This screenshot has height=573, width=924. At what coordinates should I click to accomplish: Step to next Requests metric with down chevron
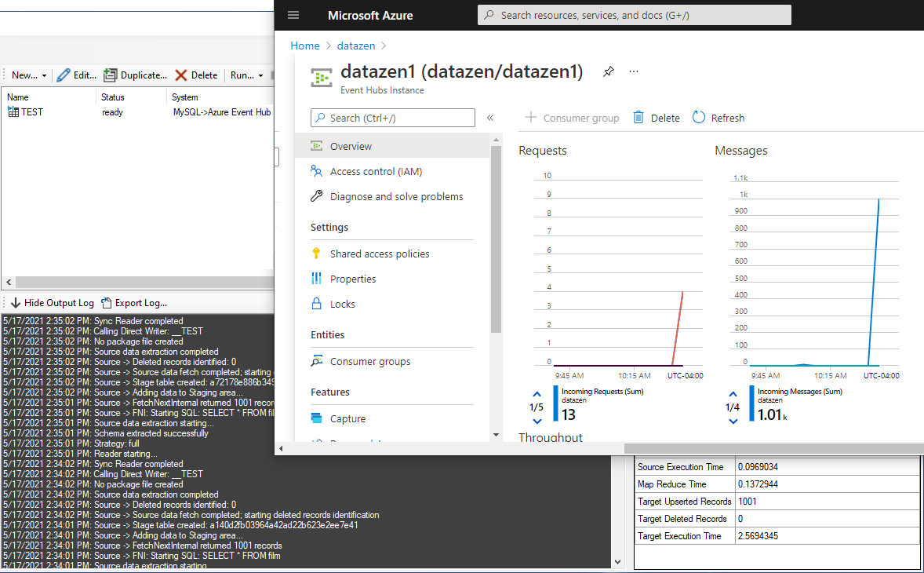point(537,420)
